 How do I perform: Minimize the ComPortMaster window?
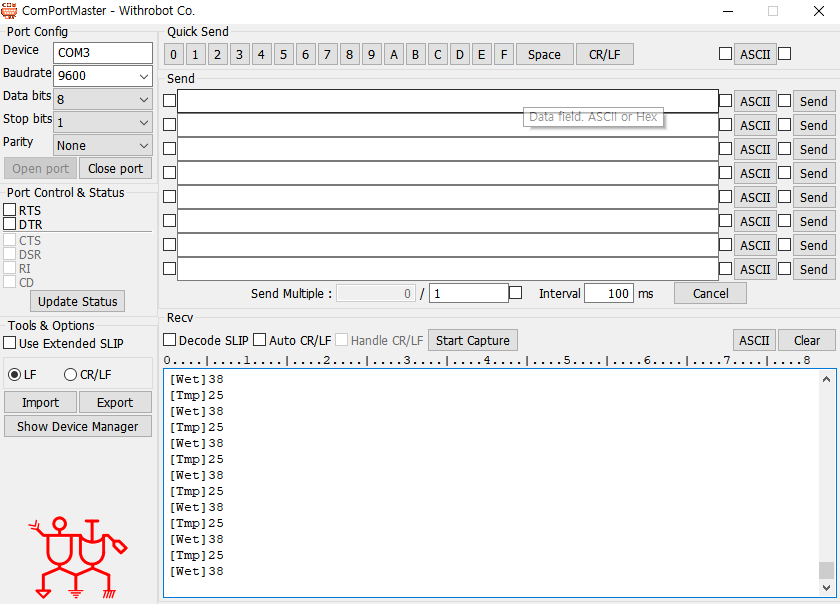[728, 11]
